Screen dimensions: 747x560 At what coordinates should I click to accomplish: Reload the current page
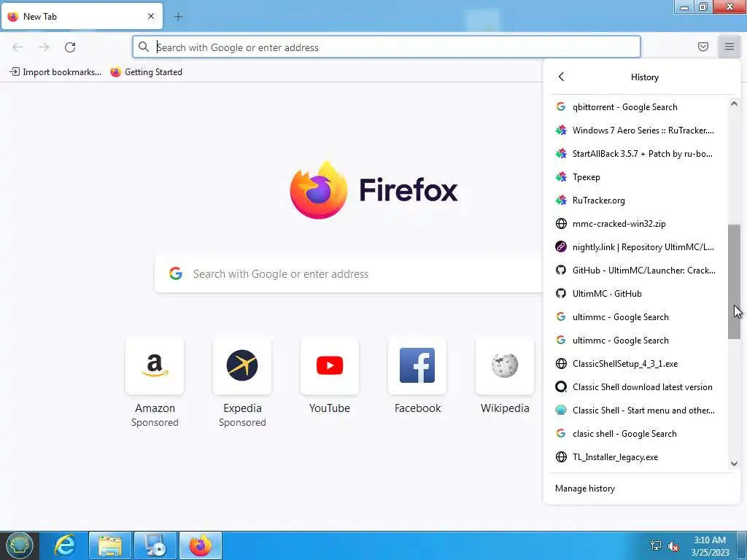click(70, 47)
